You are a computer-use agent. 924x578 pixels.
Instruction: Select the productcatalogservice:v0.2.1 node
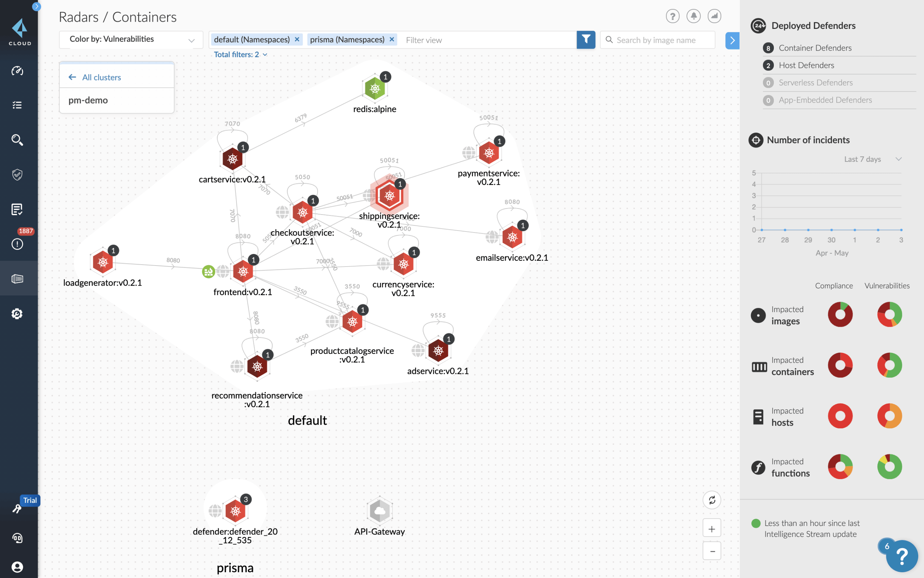point(352,322)
